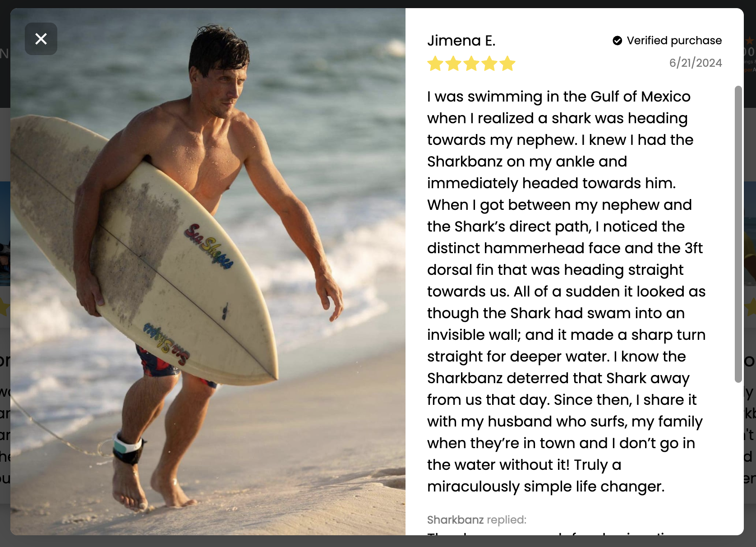Click the review scrollbar thumb
Image resolution: width=756 pixels, height=547 pixels.
(x=738, y=234)
